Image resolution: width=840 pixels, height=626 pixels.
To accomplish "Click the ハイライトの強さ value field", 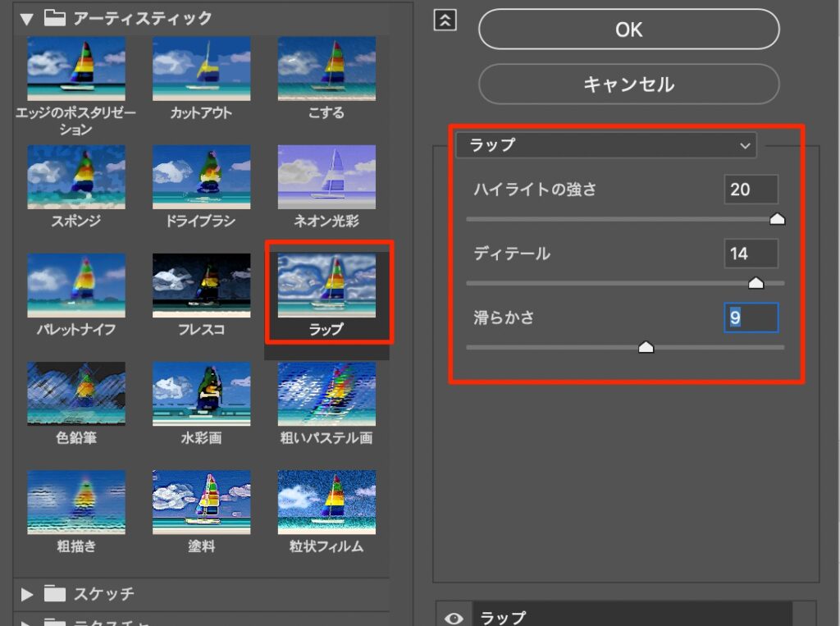I will 751,190.
